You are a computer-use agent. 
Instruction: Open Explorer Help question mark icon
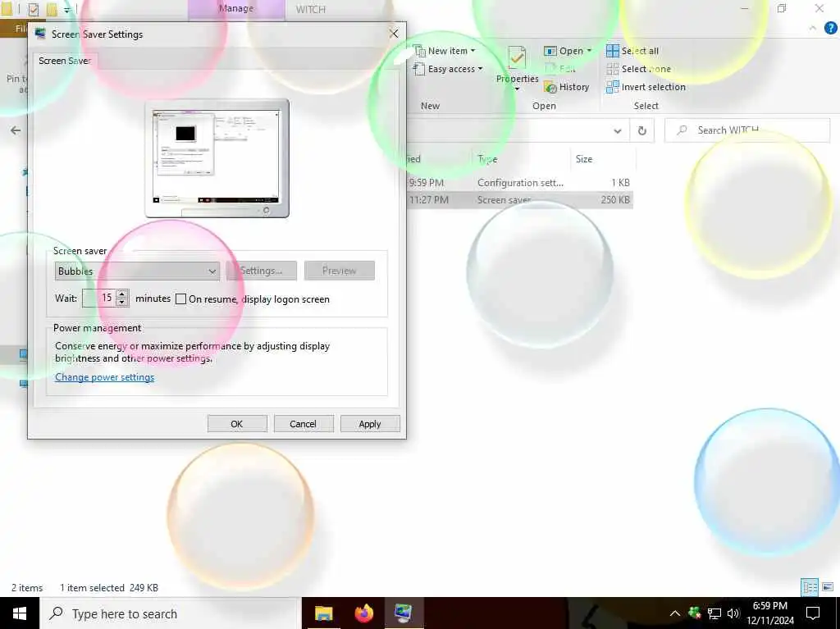tap(830, 28)
